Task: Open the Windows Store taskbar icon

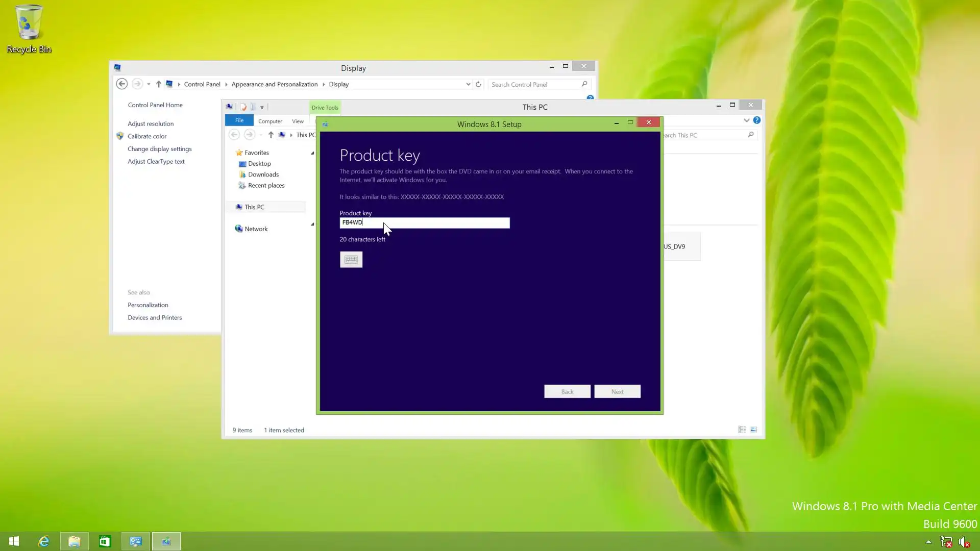Action: pos(105,541)
